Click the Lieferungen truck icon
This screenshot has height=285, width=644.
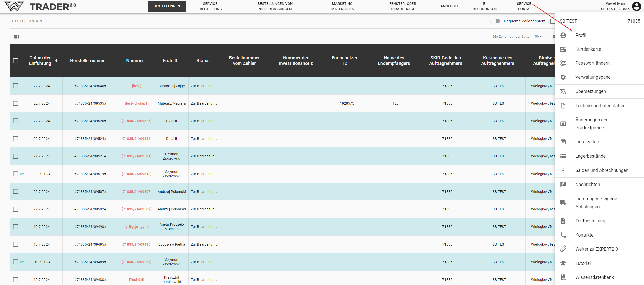pyautogui.click(x=563, y=203)
